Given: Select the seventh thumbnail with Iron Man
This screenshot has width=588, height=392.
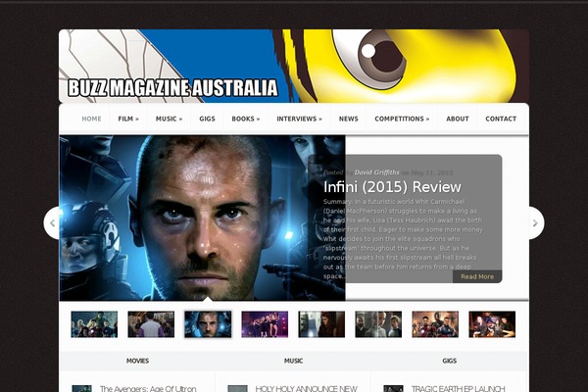Looking at the screenshot, I should 435,324.
